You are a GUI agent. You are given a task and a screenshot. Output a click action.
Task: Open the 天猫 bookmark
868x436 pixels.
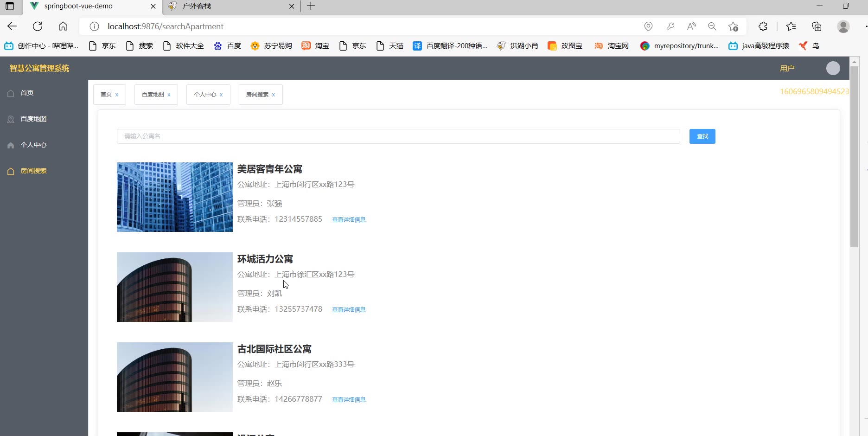390,46
